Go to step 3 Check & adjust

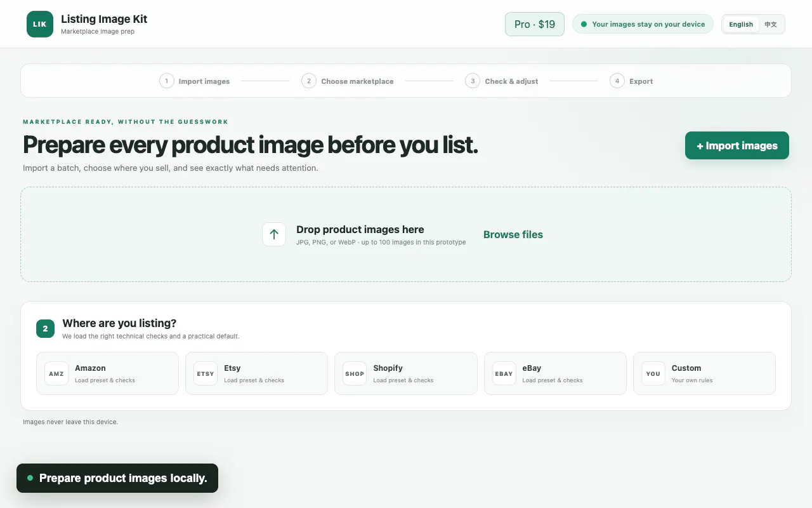[502, 81]
